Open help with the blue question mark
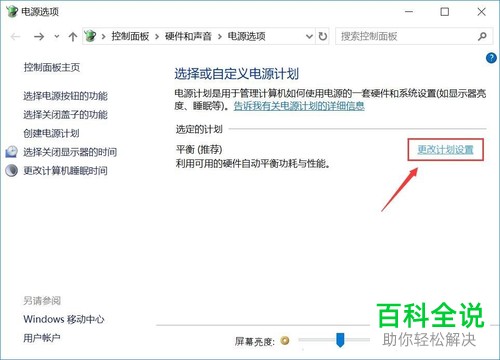 coord(491,58)
